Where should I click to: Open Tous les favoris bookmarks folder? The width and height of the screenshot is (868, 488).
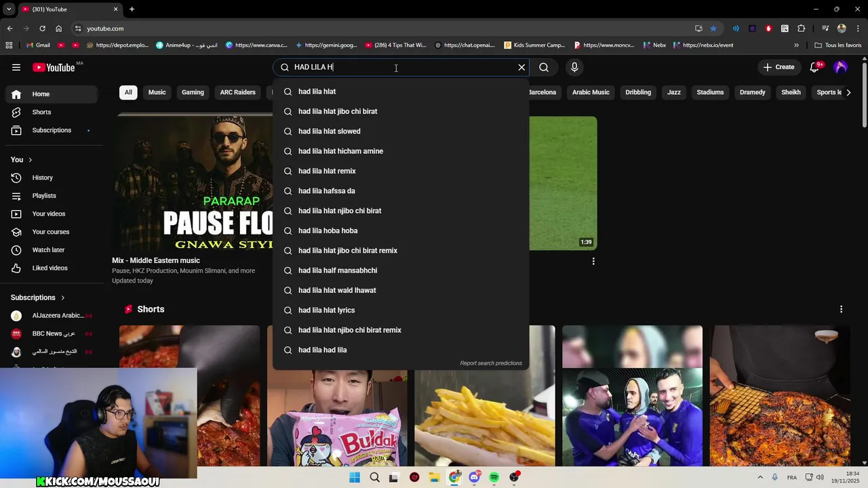click(x=838, y=45)
